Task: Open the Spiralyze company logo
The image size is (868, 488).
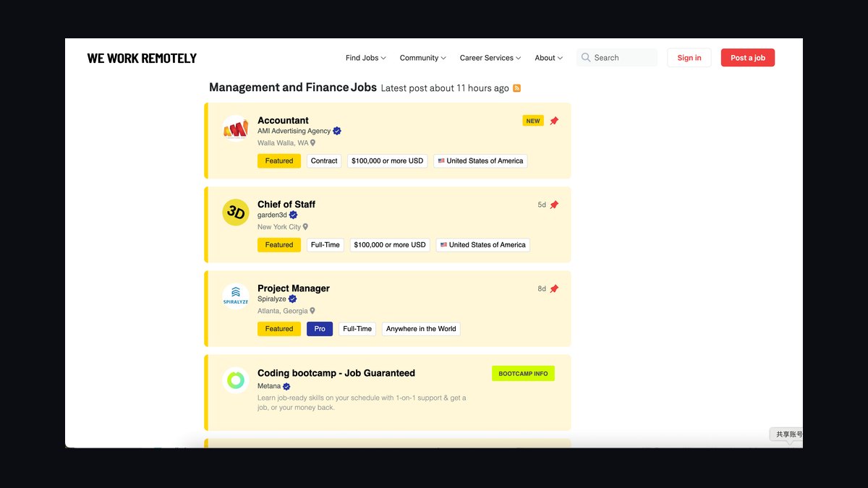Action: [x=235, y=296]
